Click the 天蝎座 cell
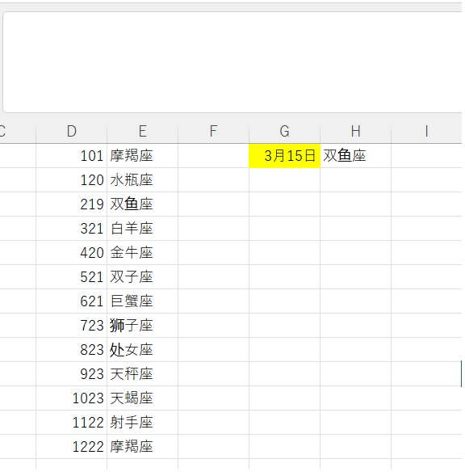This screenshot has height=476, width=465. point(143,398)
